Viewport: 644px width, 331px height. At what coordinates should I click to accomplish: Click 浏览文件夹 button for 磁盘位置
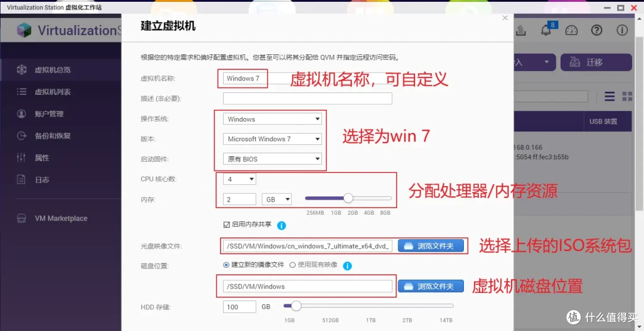(431, 286)
